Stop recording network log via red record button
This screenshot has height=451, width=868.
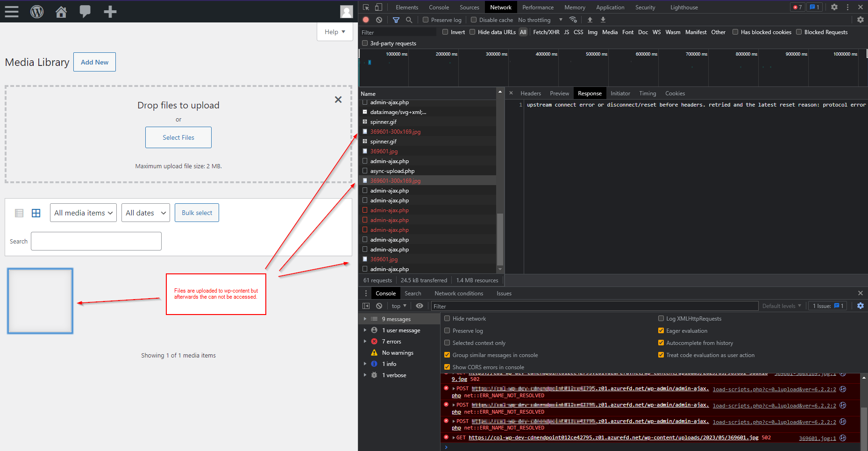pyautogui.click(x=366, y=20)
